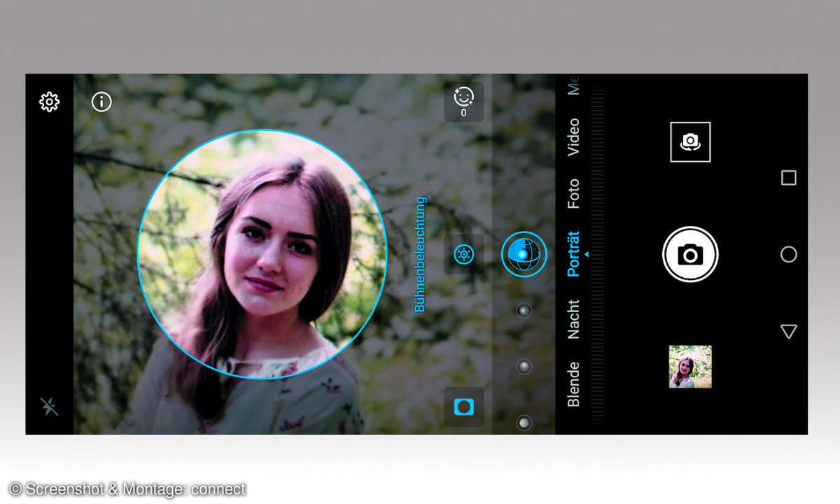This screenshot has width=840, height=504.
Task: Tap Android recent apps square
Action: point(789,178)
